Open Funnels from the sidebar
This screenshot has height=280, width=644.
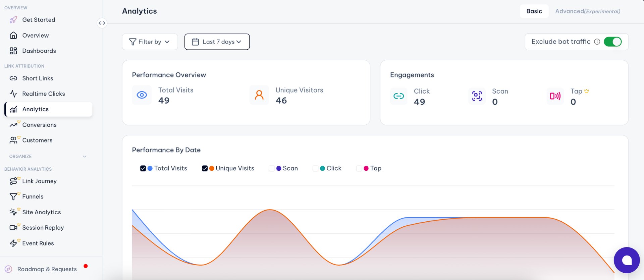pyautogui.click(x=33, y=197)
